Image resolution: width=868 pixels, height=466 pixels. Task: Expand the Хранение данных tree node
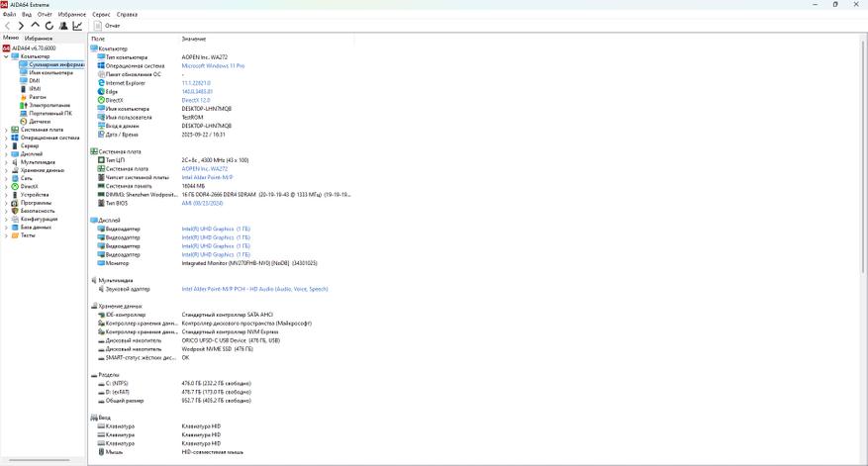tap(6, 170)
